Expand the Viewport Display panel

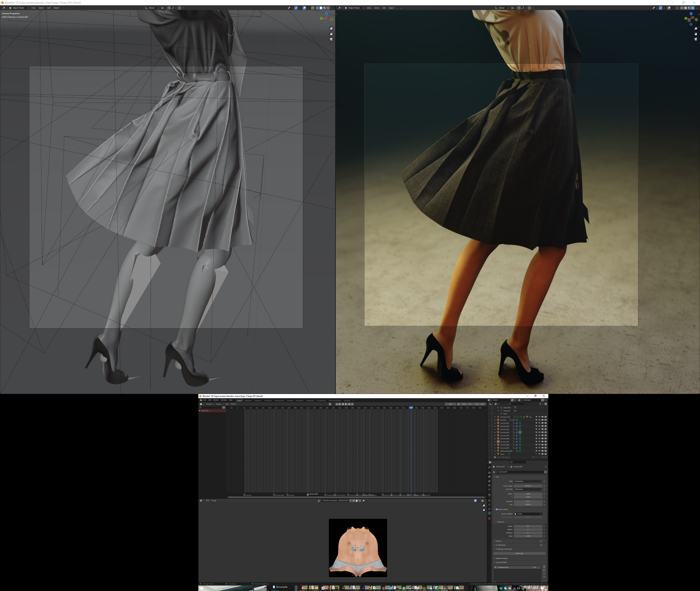pyautogui.click(x=501, y=558)
